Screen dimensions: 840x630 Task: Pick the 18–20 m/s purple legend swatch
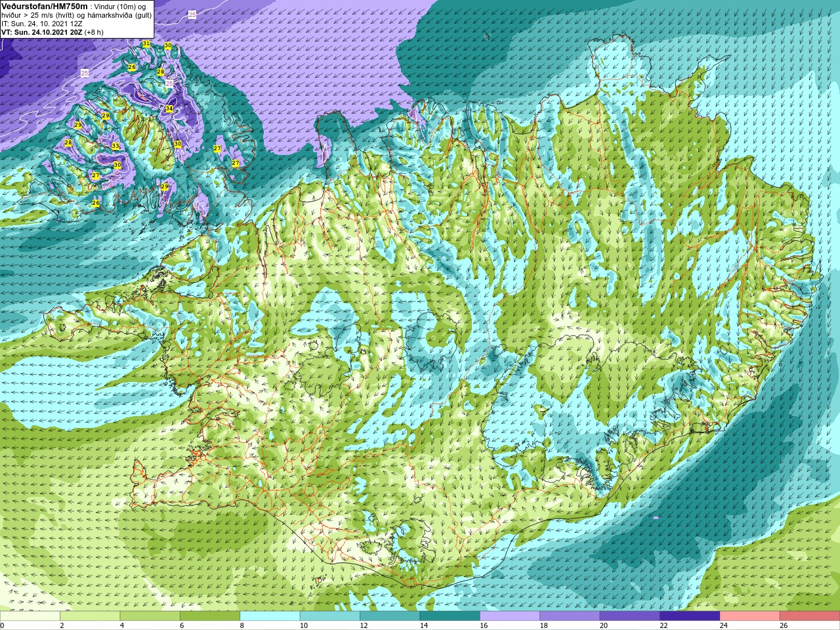pyautogui.click(x=570, y=616)
